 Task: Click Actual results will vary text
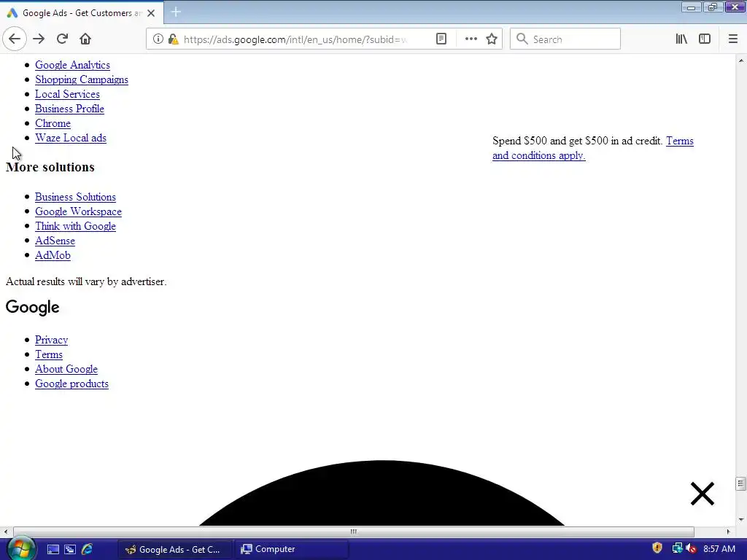click(86, 282)
